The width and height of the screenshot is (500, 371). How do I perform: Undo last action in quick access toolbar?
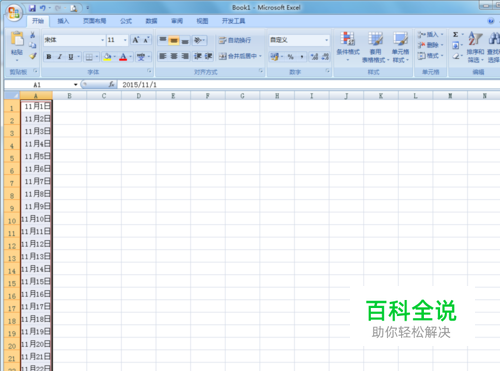pyautogui.click(x=42, y=8)
